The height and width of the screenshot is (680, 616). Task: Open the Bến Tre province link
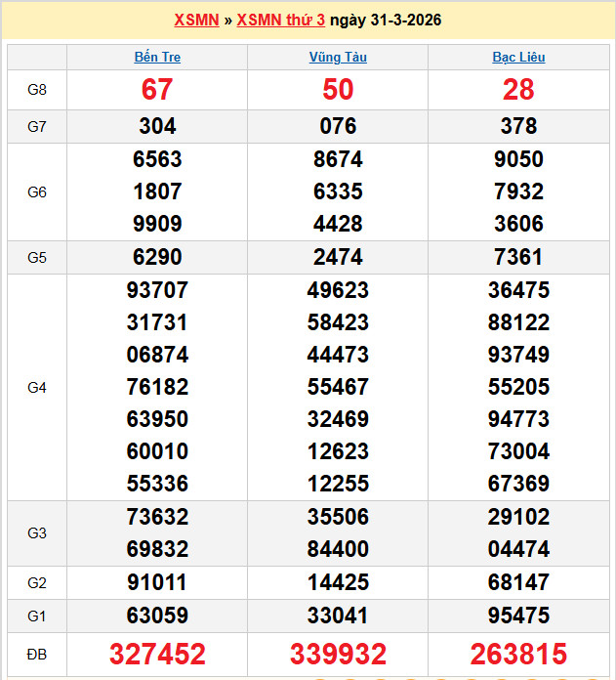(157, 57)
